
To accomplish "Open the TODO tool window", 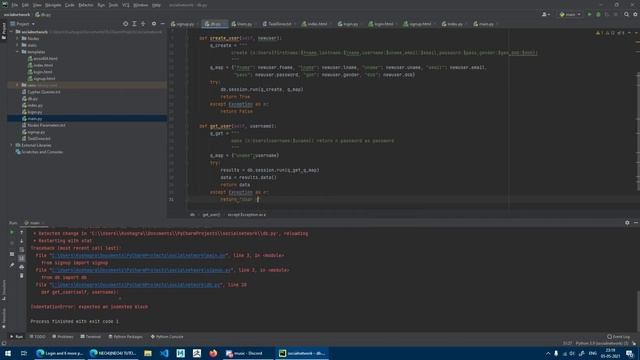I will [x=38, y=337].
